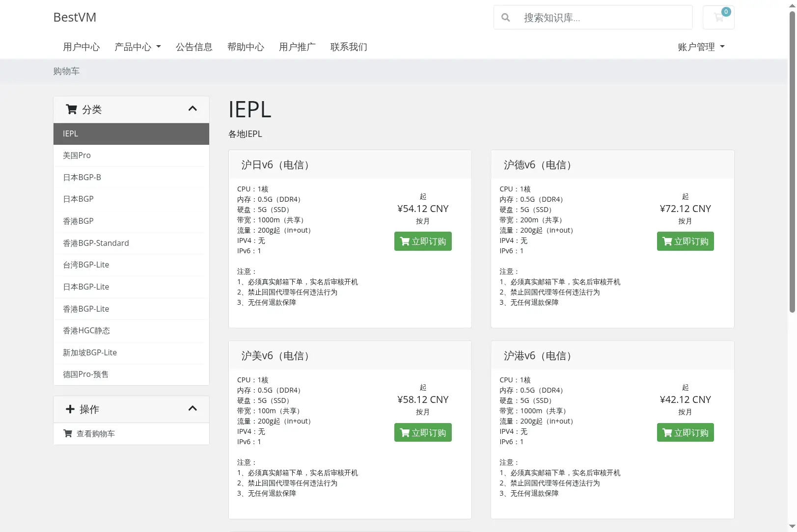This screenshot has width=797, height=532.
Task: Click cart icon on 沪港v6 order button
Action: point(667,433)
